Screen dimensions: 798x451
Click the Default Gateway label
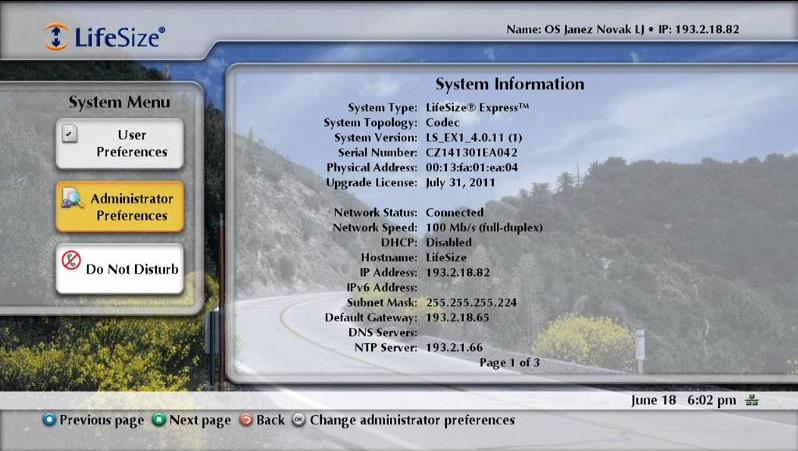[371, 318]
